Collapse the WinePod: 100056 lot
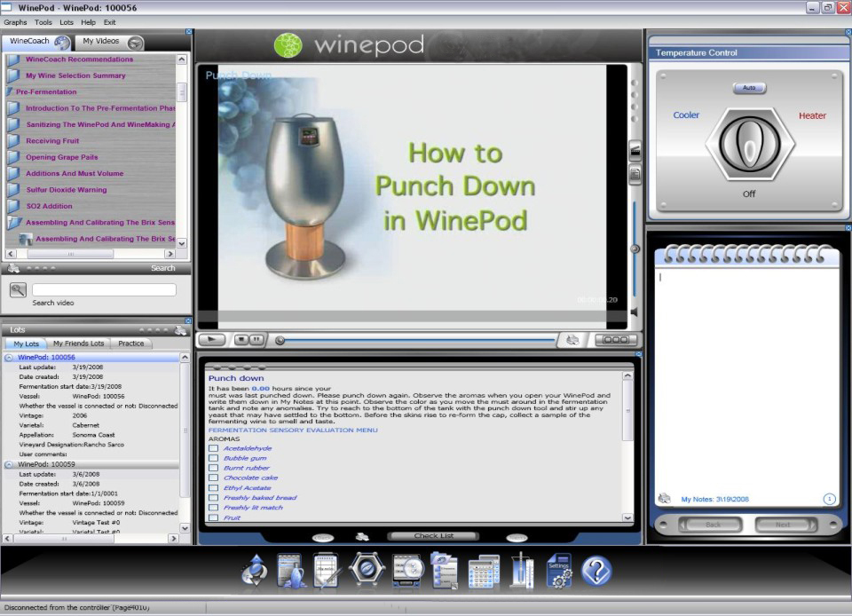Viewport: 852px width, 616px height. pos(9,358)
